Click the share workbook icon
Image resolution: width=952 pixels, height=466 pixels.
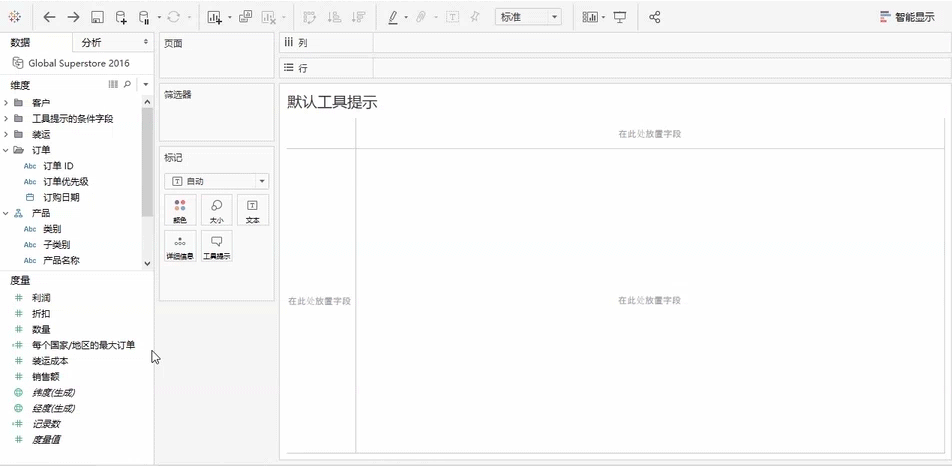click(655, 17)
